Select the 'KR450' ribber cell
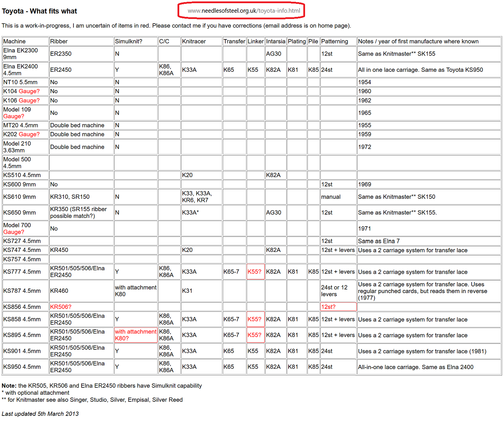 tap(81, 250)
